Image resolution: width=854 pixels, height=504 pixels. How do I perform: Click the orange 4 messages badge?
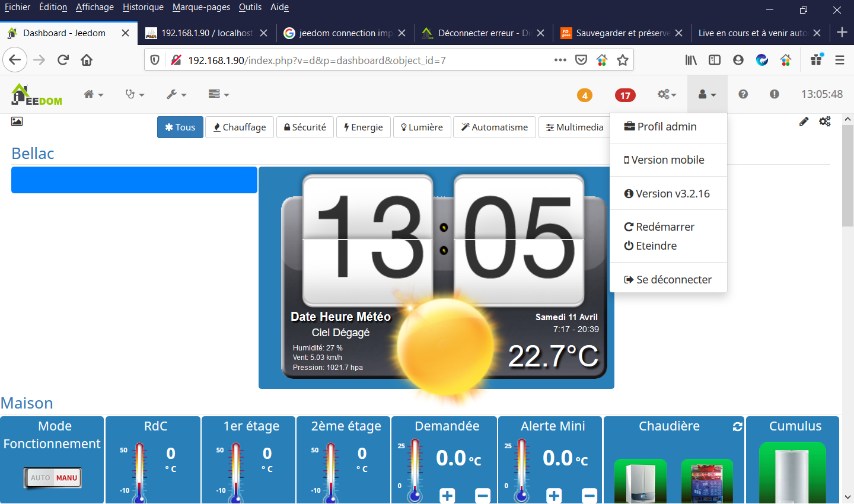click(x=585, y=95)
